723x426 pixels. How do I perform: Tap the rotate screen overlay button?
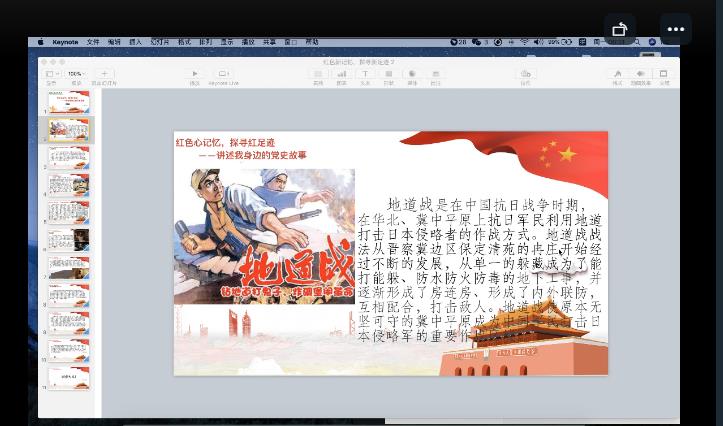point(620,29)
